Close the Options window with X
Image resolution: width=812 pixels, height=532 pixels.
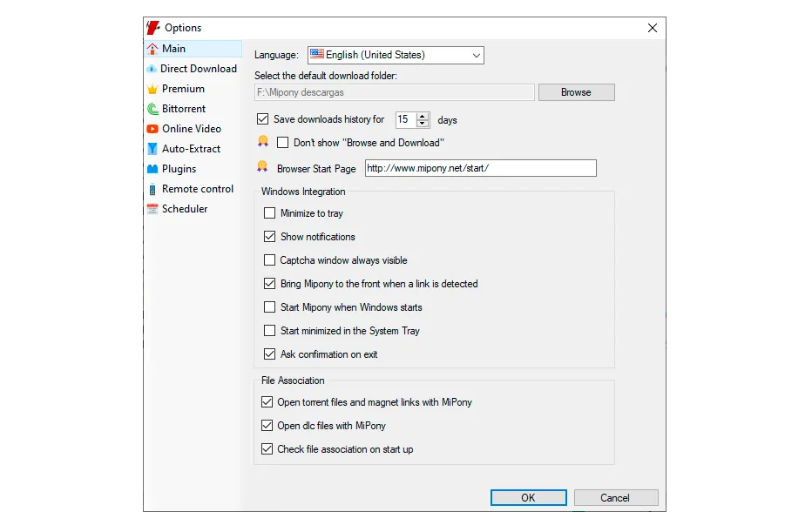(x=653, y=28)
